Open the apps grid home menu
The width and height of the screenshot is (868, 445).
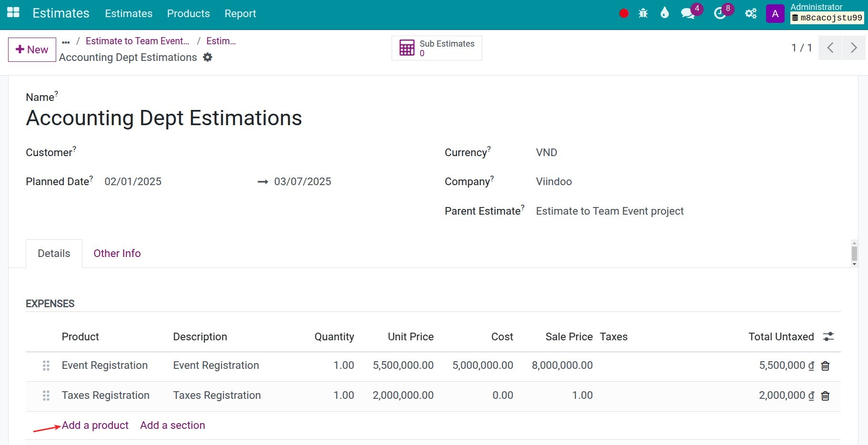(x=13, y=13)
